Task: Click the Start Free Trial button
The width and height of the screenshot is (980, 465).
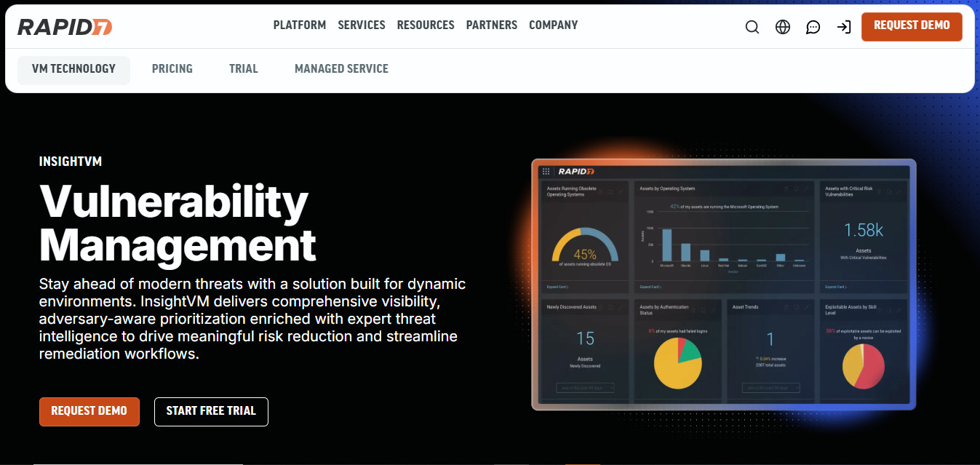Action: (x=211, y=411)
